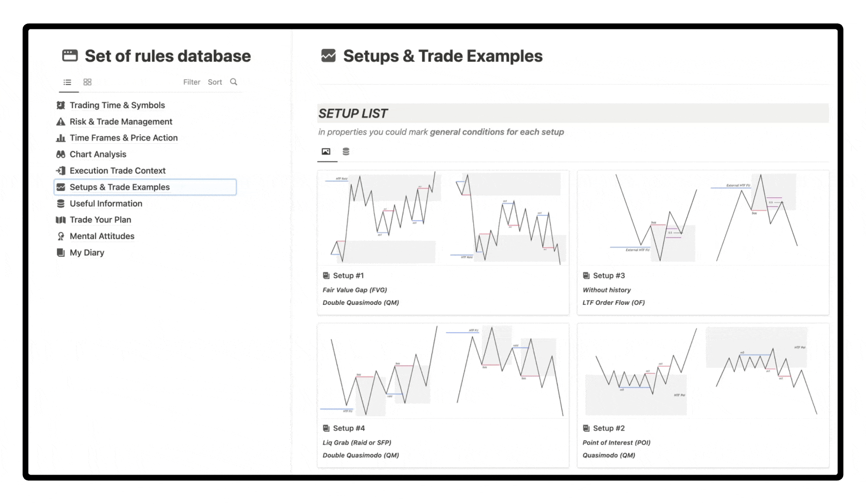Click the Setup #1 page icon
866x504 pixels.
pyautogui.click(x=326, y=276)
